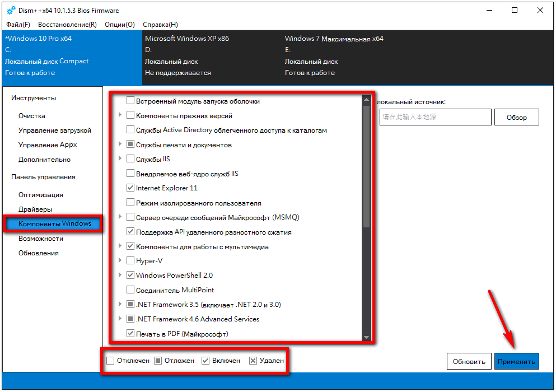Open the Возможности section

tap(41, 239)
